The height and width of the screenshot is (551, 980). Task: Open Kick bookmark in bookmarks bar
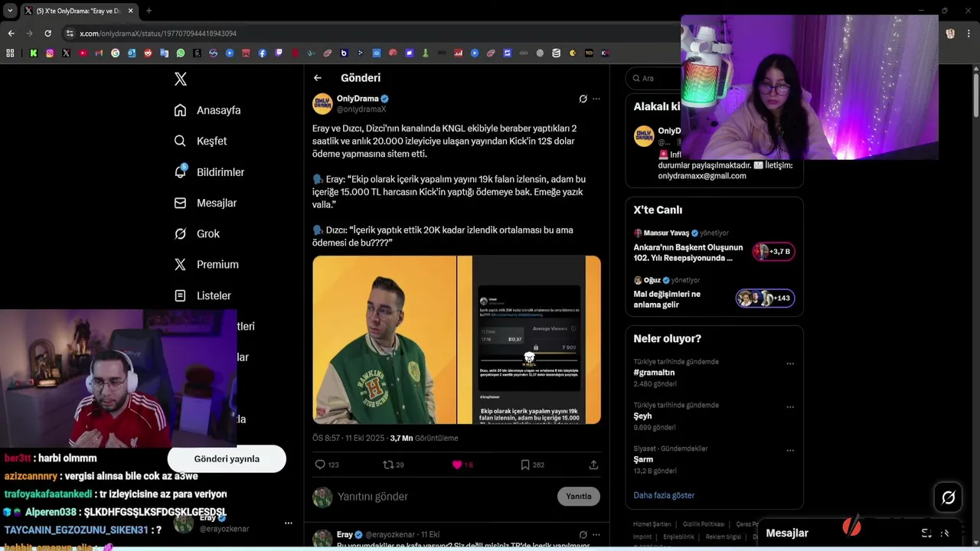pos(34,53)
